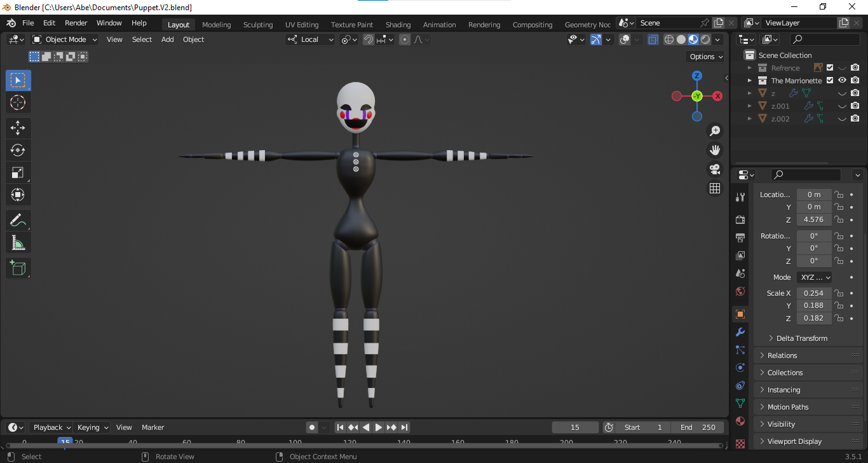This screenshot has height=463, width=868.
Task: Activate the Scale tool
Action: [18, 172]
